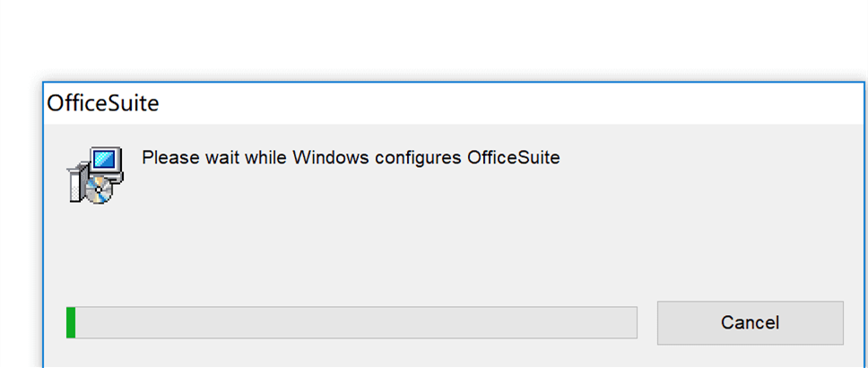
Task: Click the green filled progress segment
Action: point(71,322)
